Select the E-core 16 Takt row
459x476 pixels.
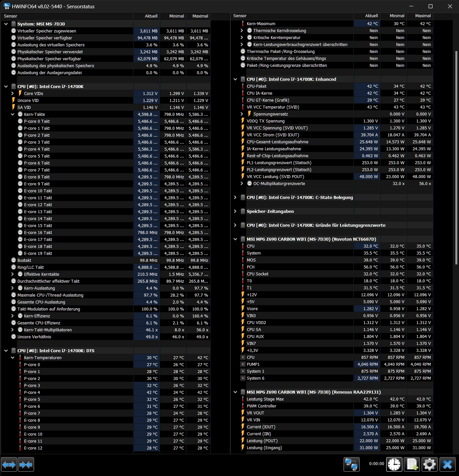[106, 232]
